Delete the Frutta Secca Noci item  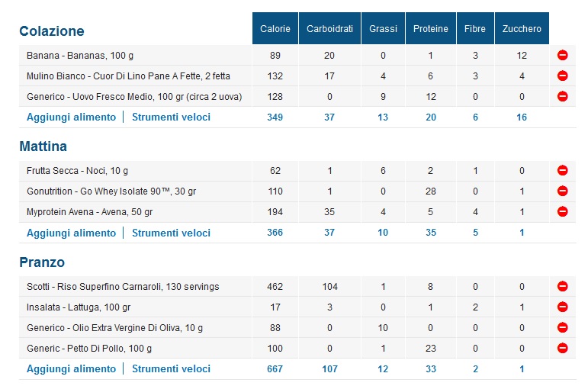point(562,171)
